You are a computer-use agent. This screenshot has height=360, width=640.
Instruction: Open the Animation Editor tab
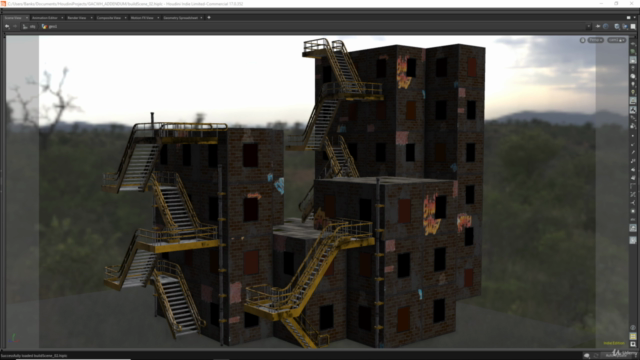pos(44,18)
